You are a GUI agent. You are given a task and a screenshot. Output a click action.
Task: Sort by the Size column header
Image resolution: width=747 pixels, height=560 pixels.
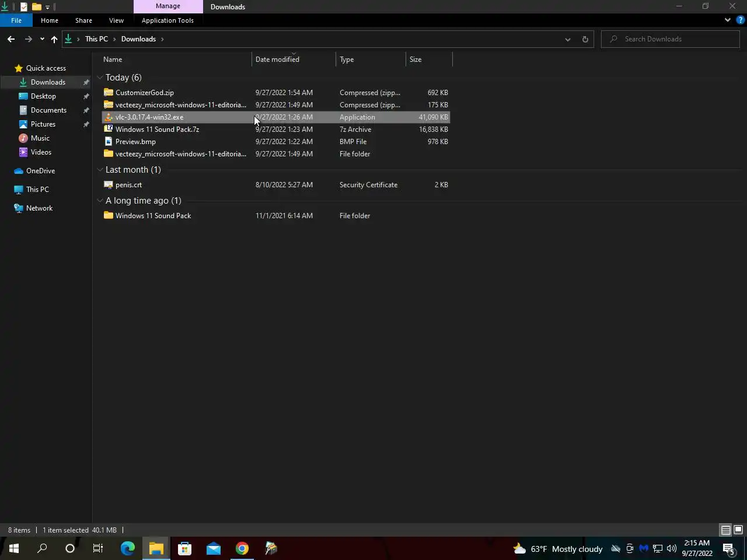[x=429, y=60]
